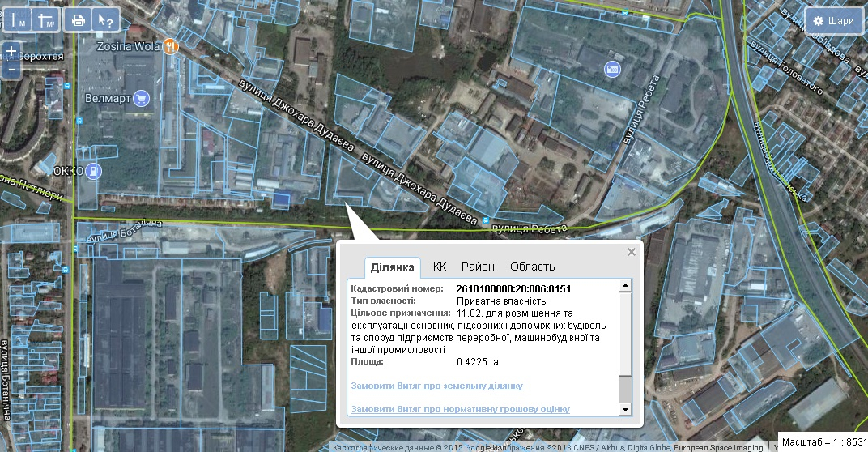Click the blue photo shop marker near вулиця Ребета
Viewport: 868px width, 452px height.
click(x=611, y=70)
